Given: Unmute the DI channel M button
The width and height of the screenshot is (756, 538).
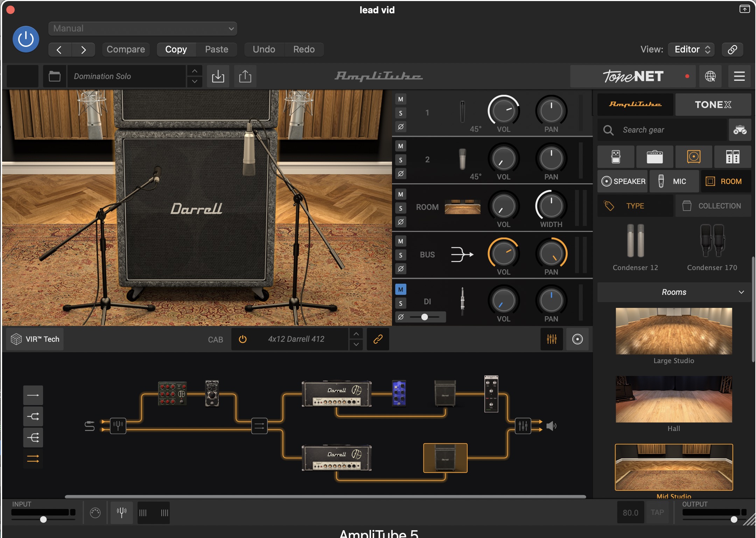Looking at the screenshot, I should (x=401, y=289).
